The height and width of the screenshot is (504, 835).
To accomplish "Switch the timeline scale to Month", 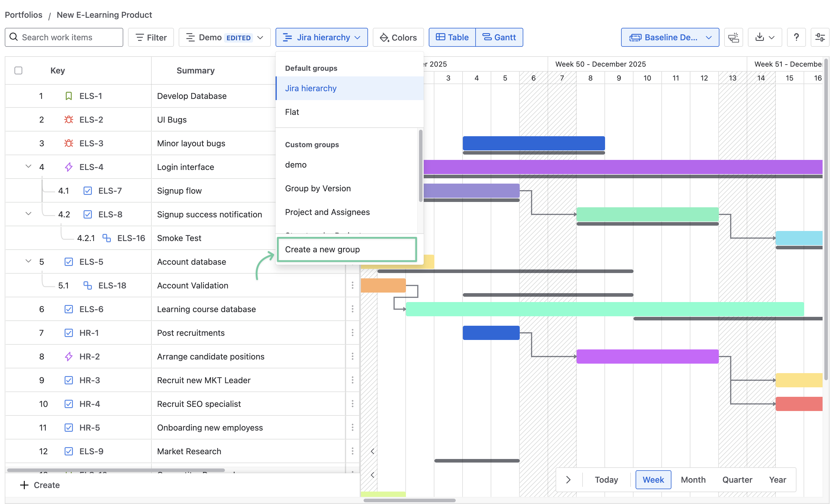I will point(693,480).
